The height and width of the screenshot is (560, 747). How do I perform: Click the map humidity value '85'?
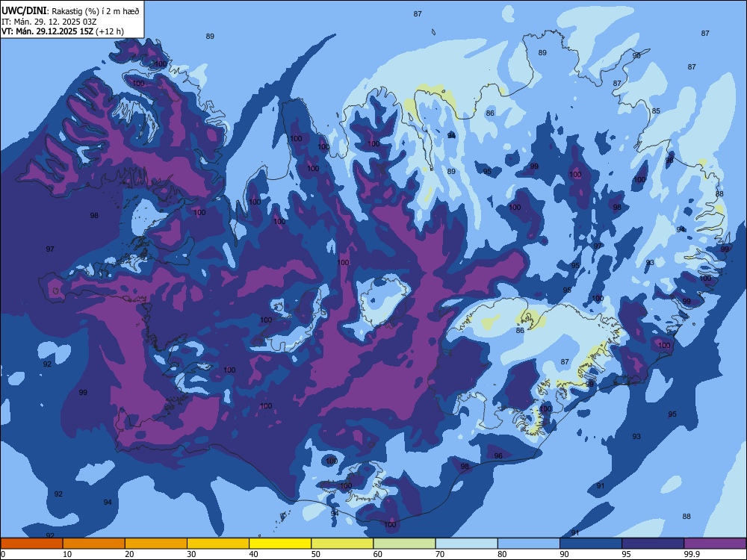point(656,111)
